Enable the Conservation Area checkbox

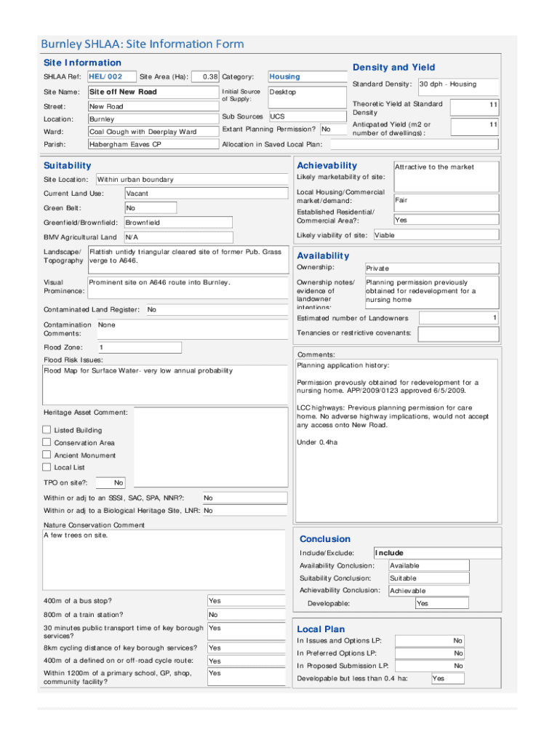coord(47,442)
